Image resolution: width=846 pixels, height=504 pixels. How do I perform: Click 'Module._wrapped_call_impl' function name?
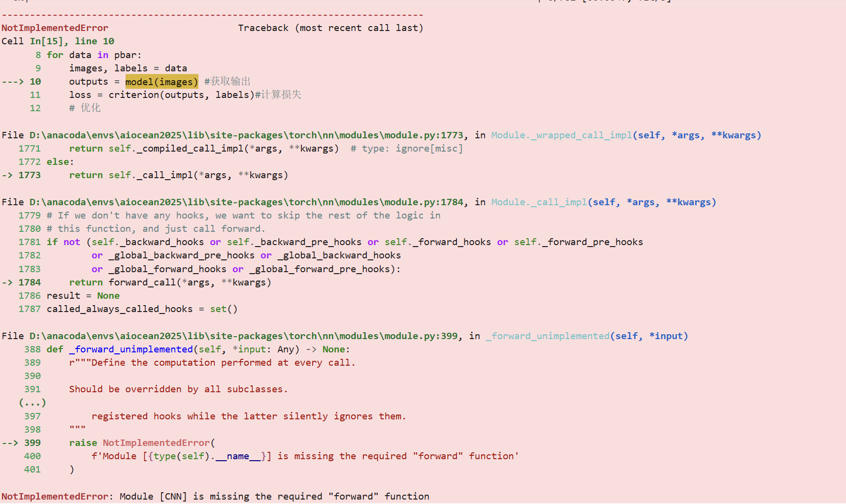point(561,135)
